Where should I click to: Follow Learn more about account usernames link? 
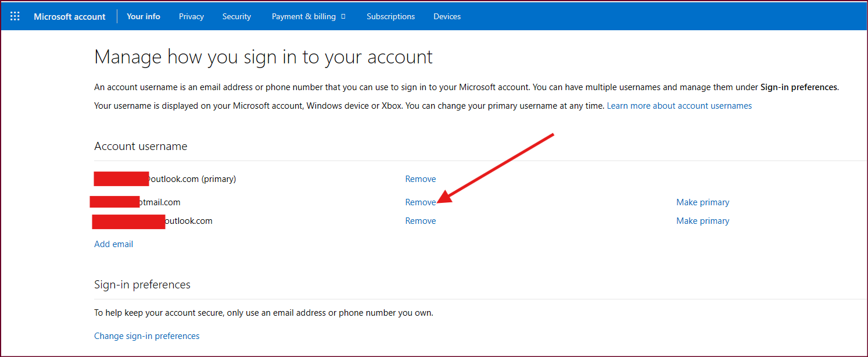pos(679,106)
